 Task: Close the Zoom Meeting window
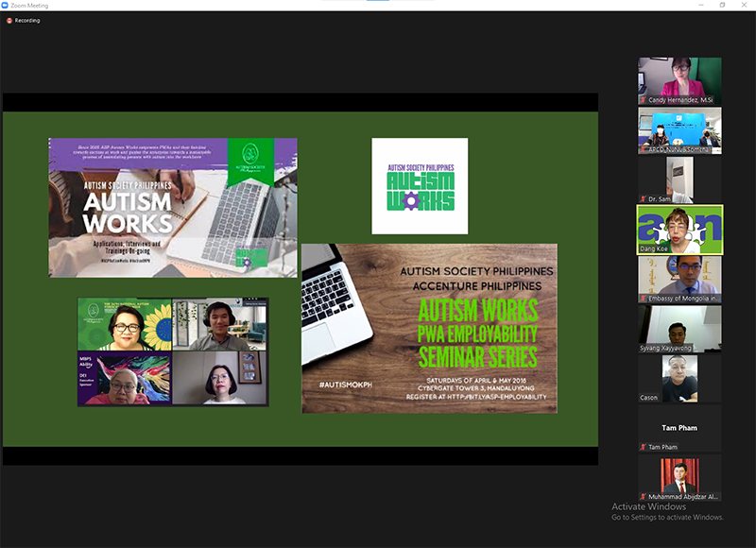click(744, 5)
